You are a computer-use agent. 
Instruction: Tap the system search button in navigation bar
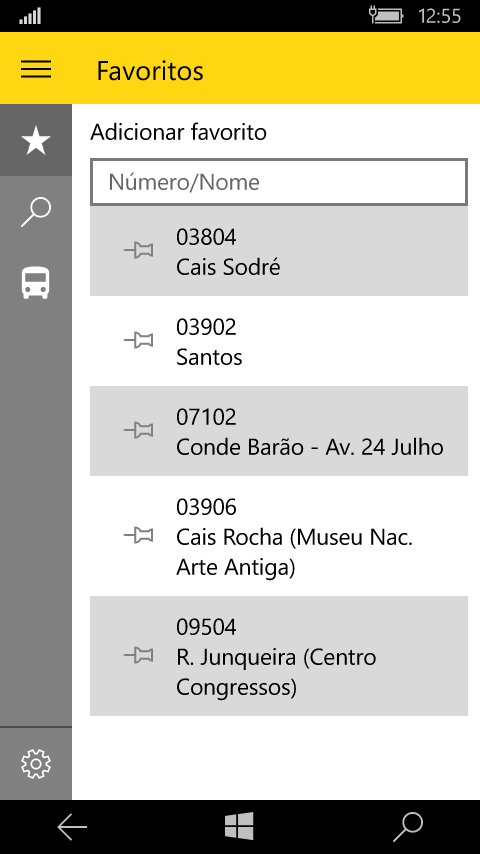click(x=408, y=827)
